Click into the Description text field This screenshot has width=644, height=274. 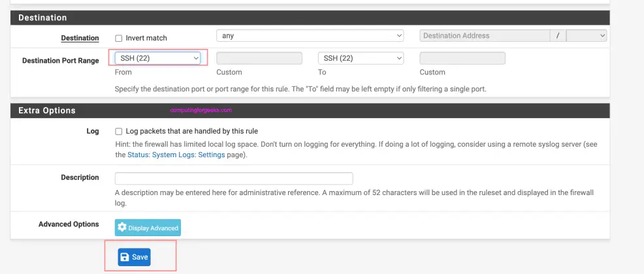coord(234,179)
